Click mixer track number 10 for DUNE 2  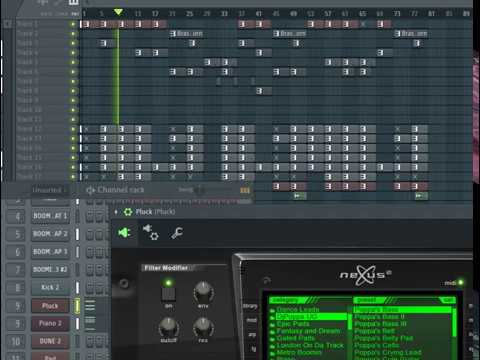(16, 341)
